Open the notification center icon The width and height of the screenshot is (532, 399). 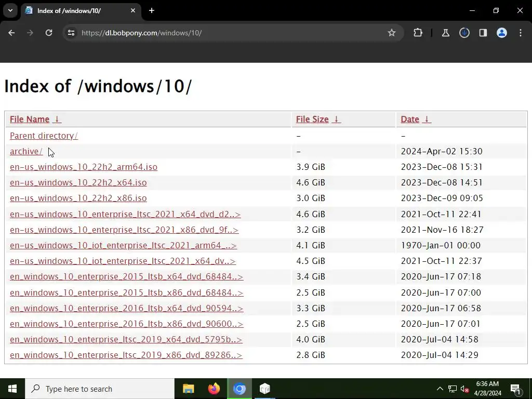point(516,389)
